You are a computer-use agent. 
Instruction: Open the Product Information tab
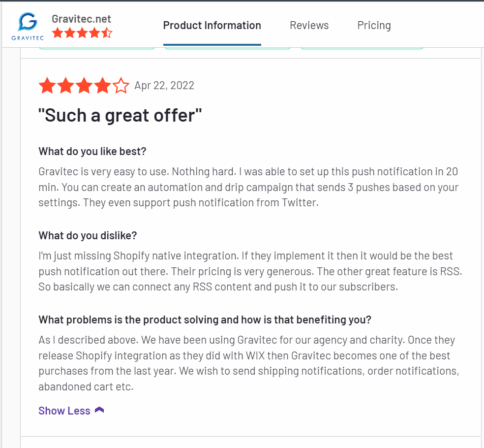pyautogui.click(x=212, y=25)
